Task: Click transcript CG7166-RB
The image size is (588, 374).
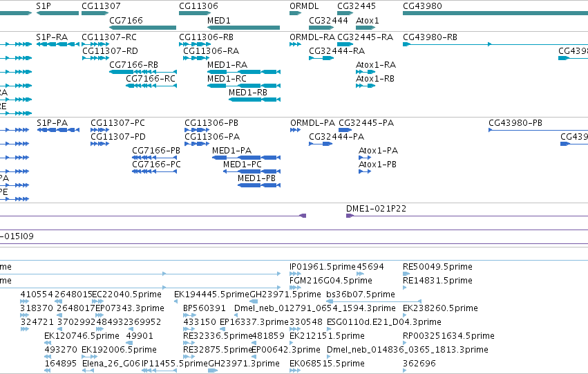Action: point(143,72)
